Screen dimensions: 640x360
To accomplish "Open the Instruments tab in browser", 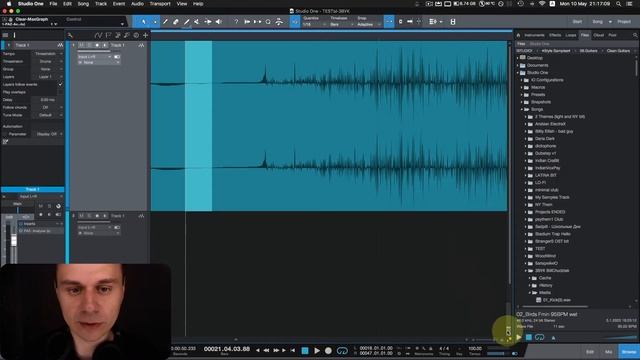I will pos(534,36).
